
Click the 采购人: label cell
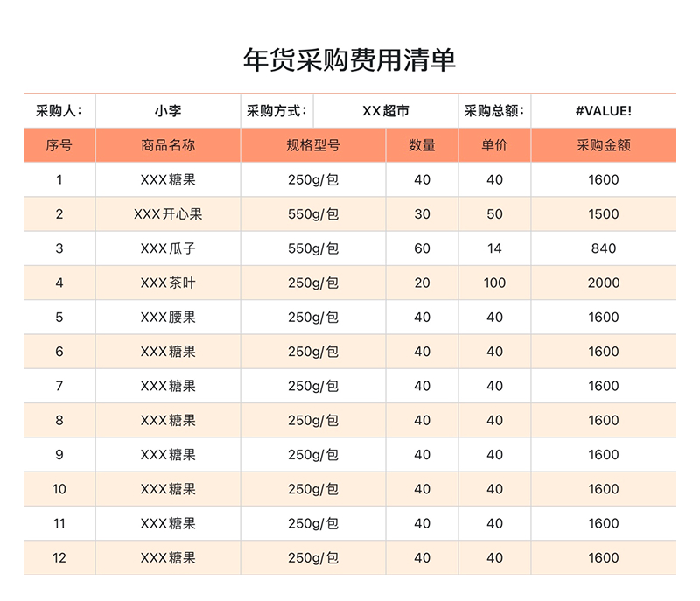(59, 110)
